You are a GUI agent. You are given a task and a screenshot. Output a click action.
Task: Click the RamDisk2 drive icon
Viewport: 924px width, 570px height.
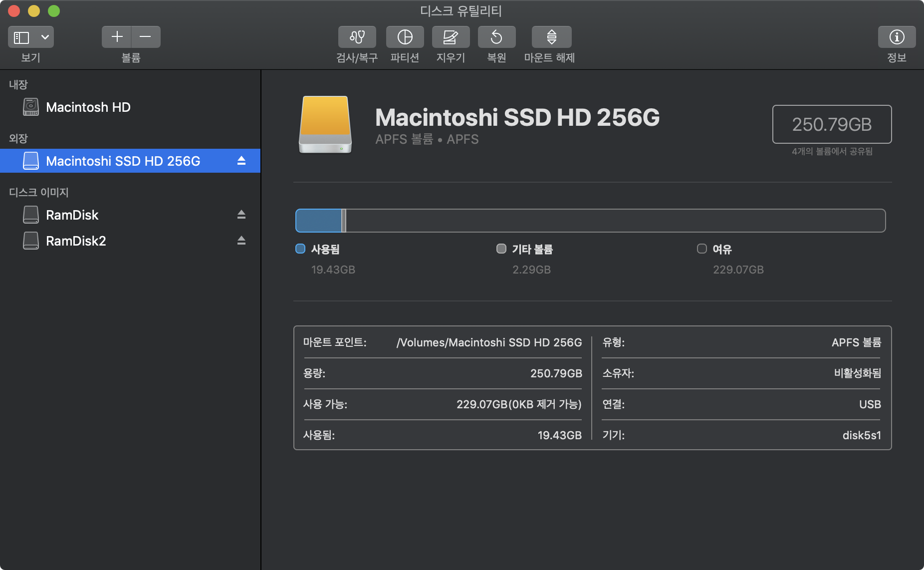(31, 241)
